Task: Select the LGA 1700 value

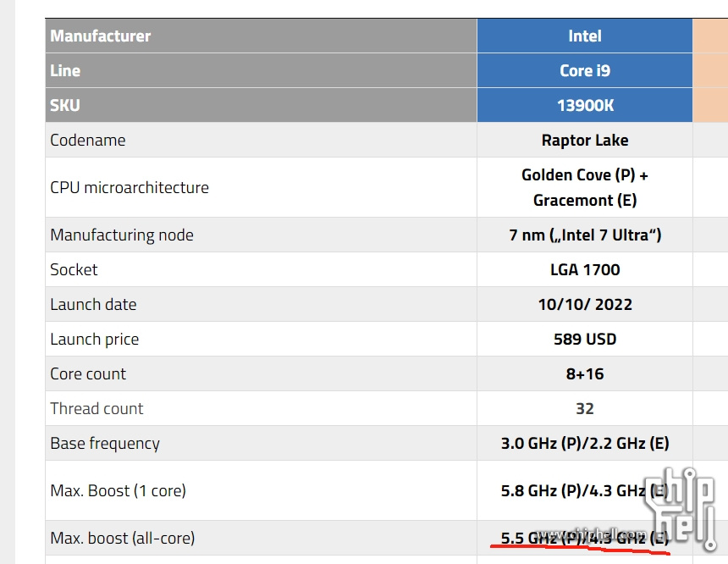Action: tap(585, 270)
